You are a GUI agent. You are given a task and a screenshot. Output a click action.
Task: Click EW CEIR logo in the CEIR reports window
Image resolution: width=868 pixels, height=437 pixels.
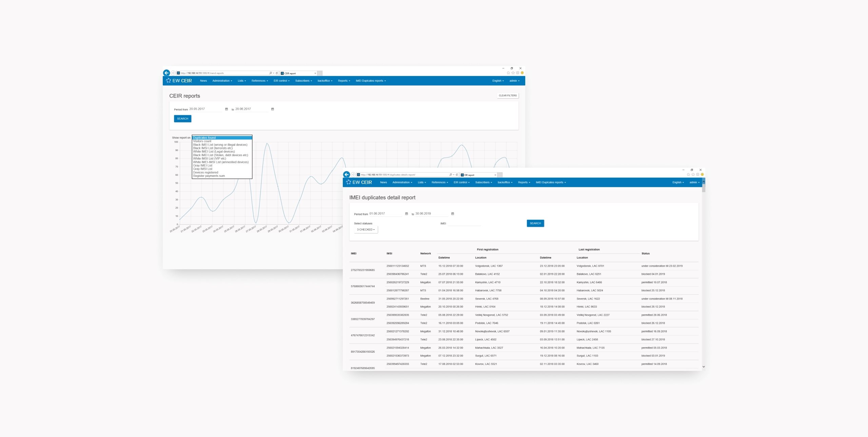(x=179, y=81)
